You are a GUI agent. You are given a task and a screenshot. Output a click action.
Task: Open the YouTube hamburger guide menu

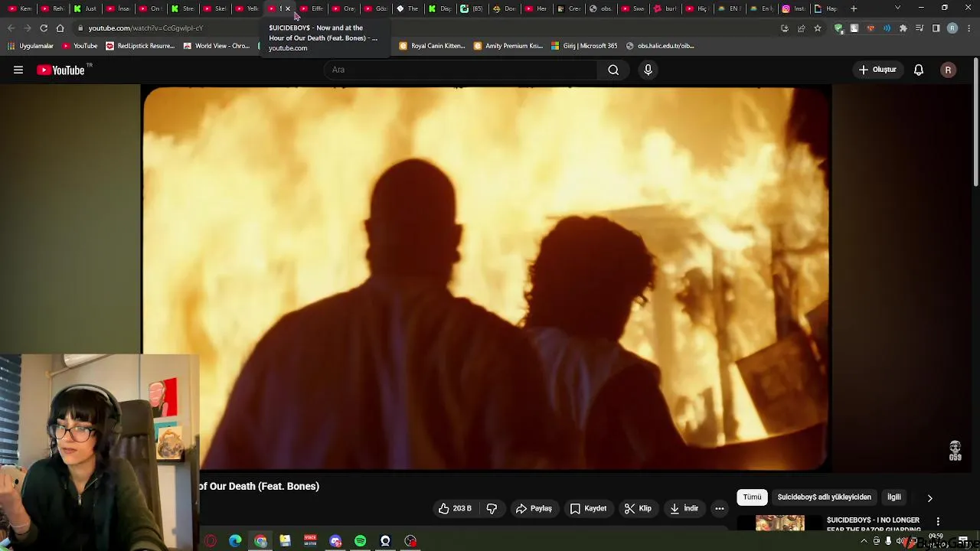point(18,70)
